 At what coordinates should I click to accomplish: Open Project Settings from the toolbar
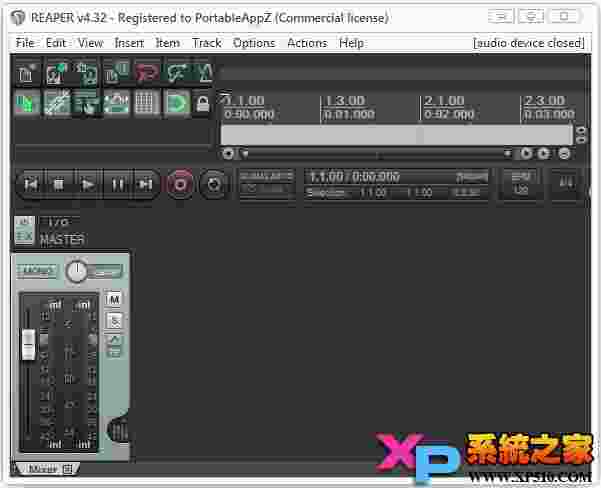pyautogui.click(x=117, y=73)
